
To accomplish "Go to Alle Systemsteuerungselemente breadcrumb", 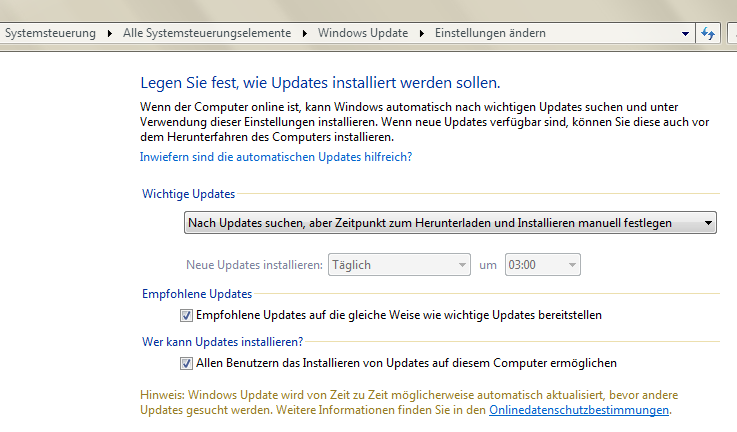I will [207, 33].
